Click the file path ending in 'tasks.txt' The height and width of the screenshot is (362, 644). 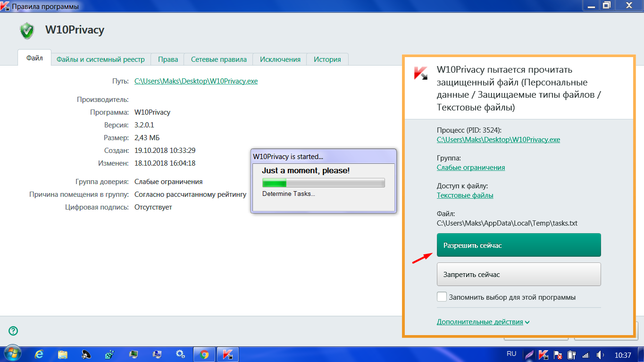[x=507, y=223]
